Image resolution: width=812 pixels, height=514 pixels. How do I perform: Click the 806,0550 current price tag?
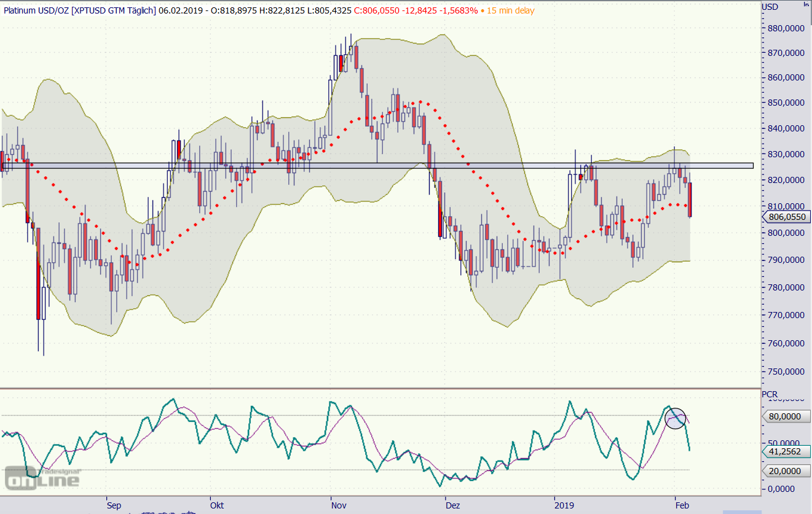point(787,217)
